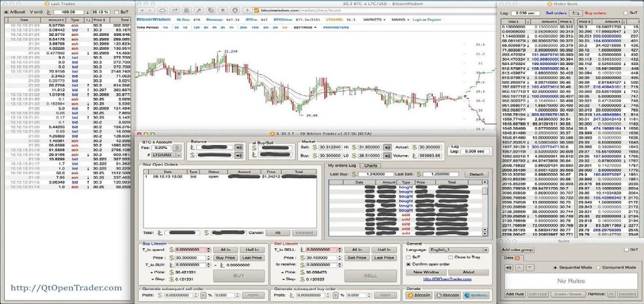The width and height of the screenshot is (644, 304).
Task: Open the LTC/USD currency pair dropdown
Action: tap(167, 155)
